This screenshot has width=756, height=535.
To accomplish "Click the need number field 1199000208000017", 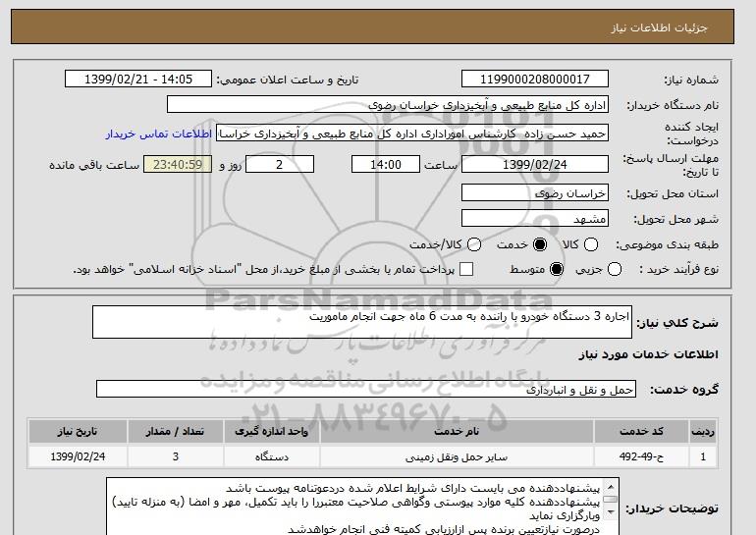I will pos(535,80).
